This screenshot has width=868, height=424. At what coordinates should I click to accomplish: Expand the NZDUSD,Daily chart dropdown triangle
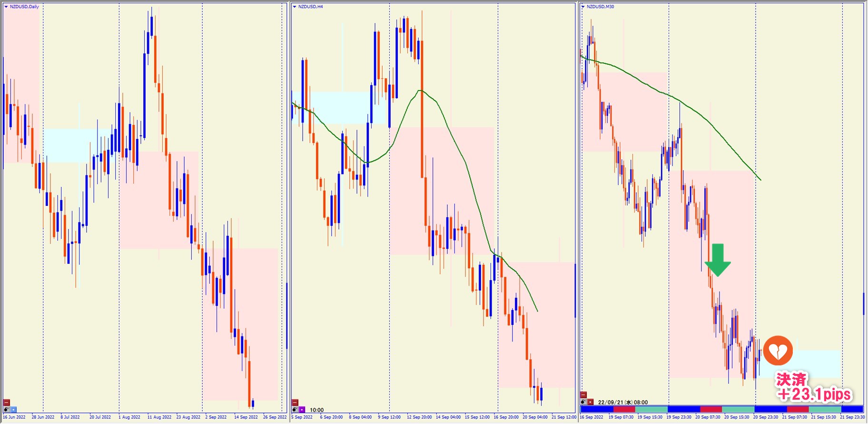(x=6, y=7)
